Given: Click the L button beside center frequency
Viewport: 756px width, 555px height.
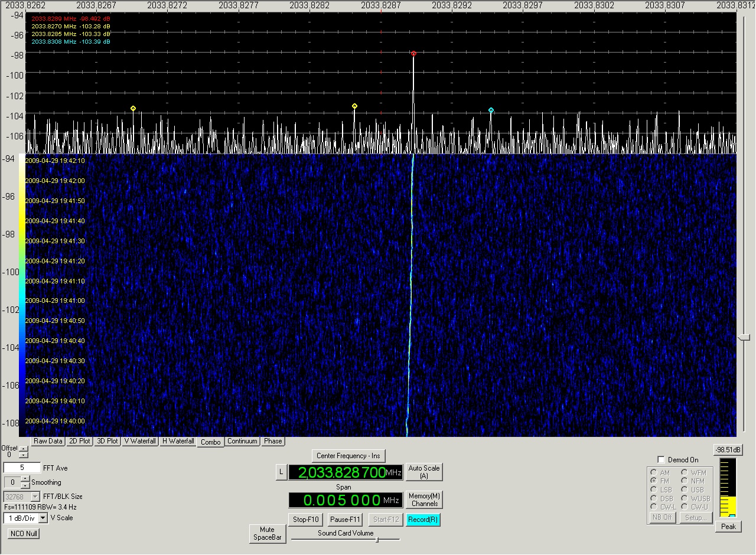Looking at the screenshot, I should (x=282, y=472).
